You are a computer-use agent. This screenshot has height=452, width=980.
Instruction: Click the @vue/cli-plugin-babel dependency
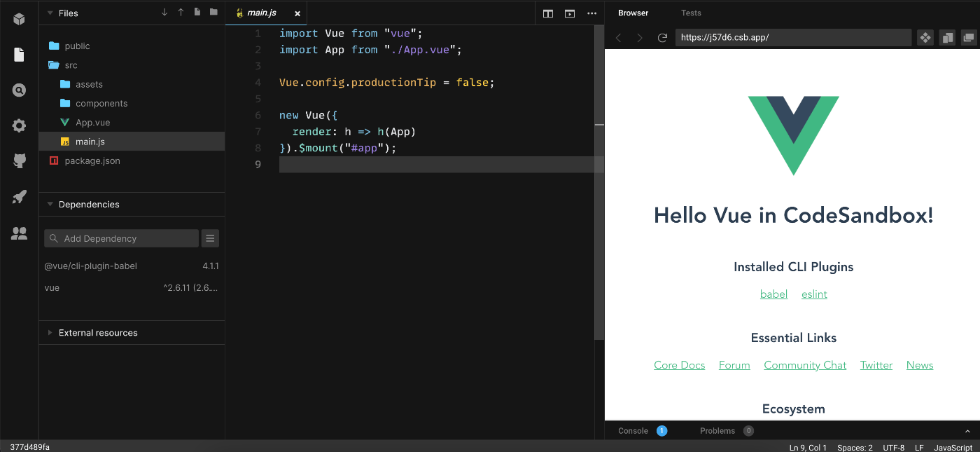[132, 266]
